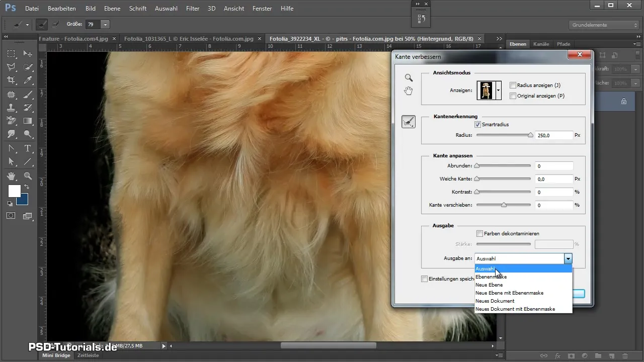The height and width of the screenshot is (362, 644).
Task: Select the Crop tool in toolbar
Action: pyautogui.click(x=11, y=80)
